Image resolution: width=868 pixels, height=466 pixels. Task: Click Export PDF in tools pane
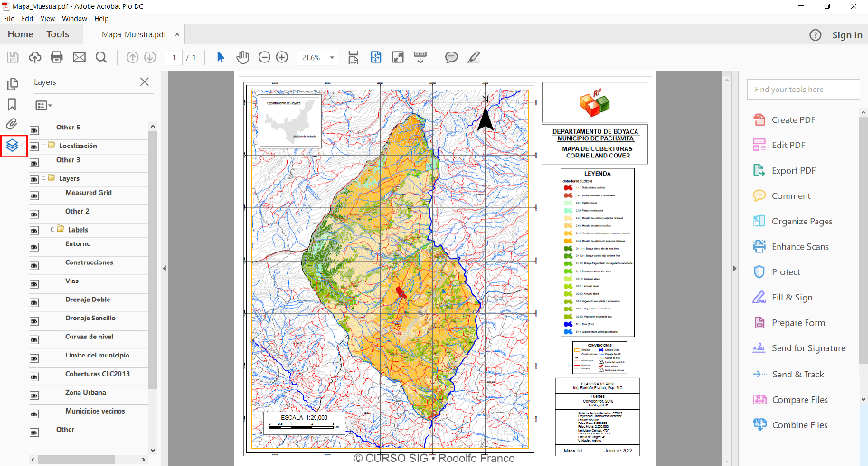coord(793,170)
